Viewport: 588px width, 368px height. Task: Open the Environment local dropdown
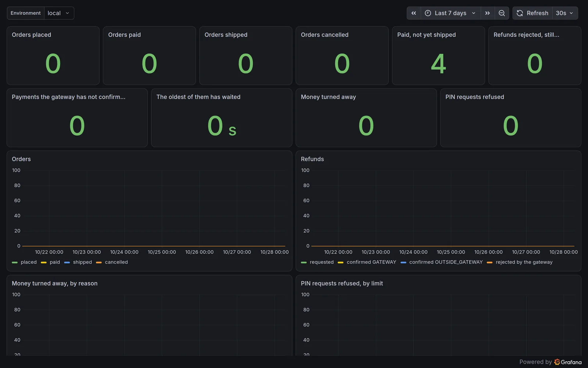(x=59, y=13)
